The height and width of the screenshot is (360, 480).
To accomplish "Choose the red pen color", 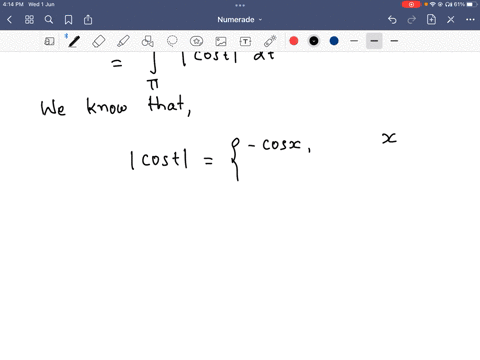I will [x=294, y=41].
